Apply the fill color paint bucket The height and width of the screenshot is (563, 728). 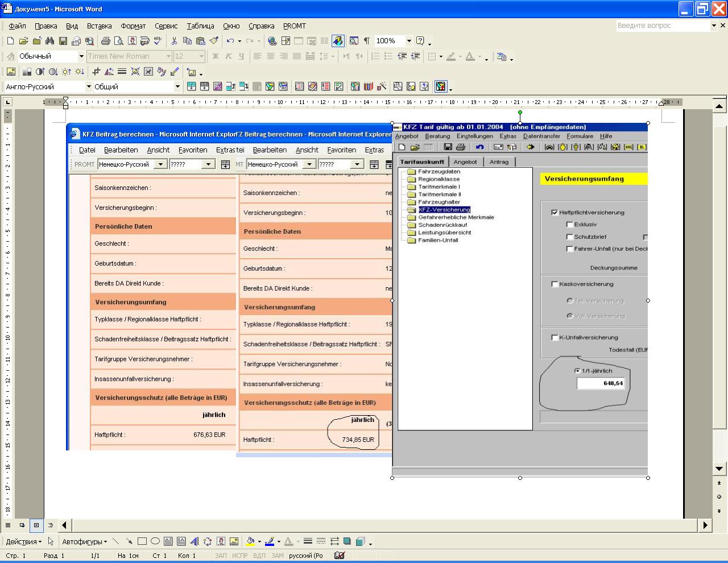(x=250, y=541)
